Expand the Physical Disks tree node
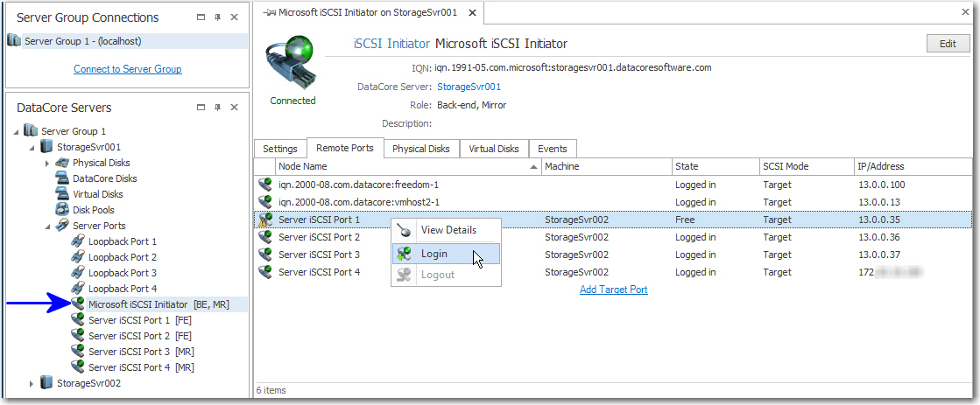The height and width of the screenshot is (405, 980). [47, 163]
